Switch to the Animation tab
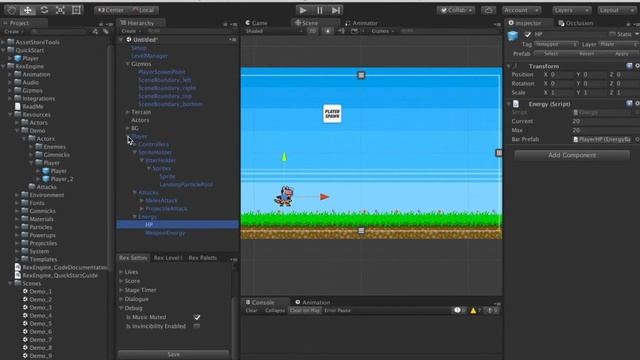Viewport: 640px width, 360px height. (313, 302)
